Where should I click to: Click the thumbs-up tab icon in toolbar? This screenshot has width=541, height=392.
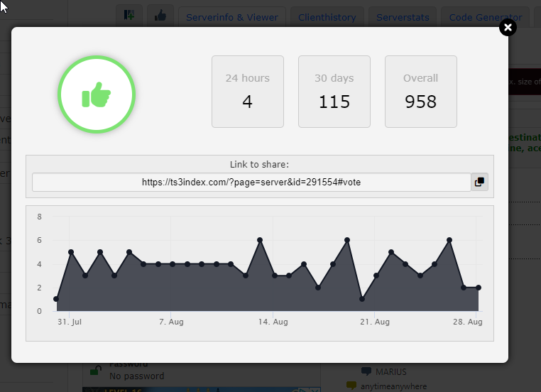(x=160, y=16)
